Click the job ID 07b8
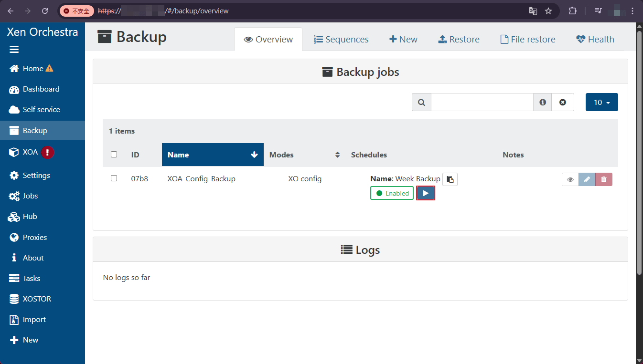643x364 pixels. tap(139, 179)
